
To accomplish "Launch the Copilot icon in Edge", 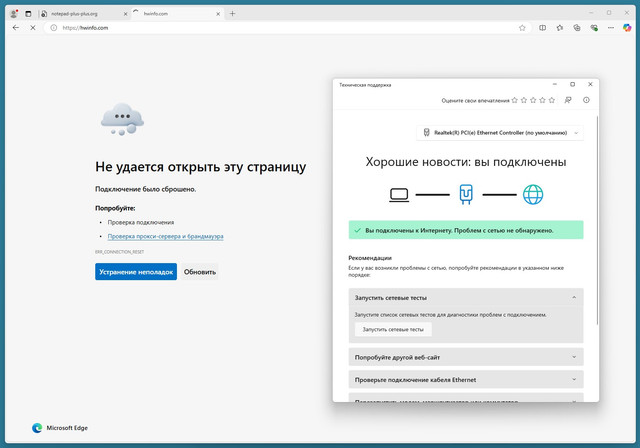I will click(627, 28).
